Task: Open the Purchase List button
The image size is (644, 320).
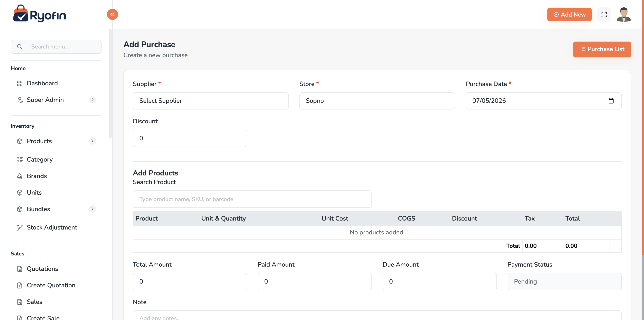Action: pyautogui.click(x=602, y=49)
